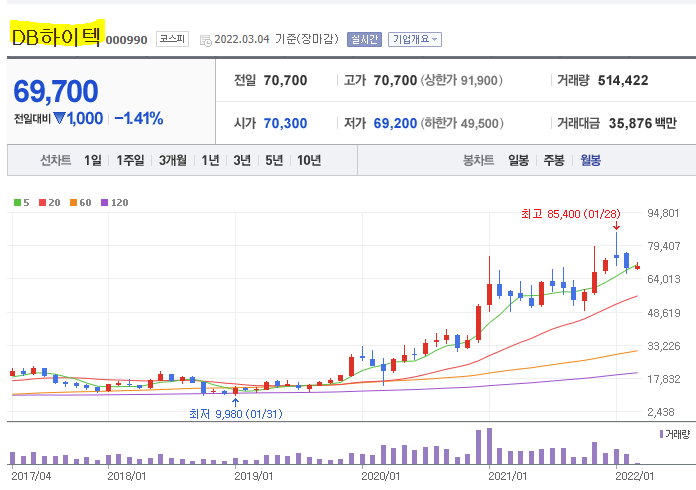Viewport: 696px width, 490px height.
Task: Select the 1주일 line chart tab
Action: (130, 160)
